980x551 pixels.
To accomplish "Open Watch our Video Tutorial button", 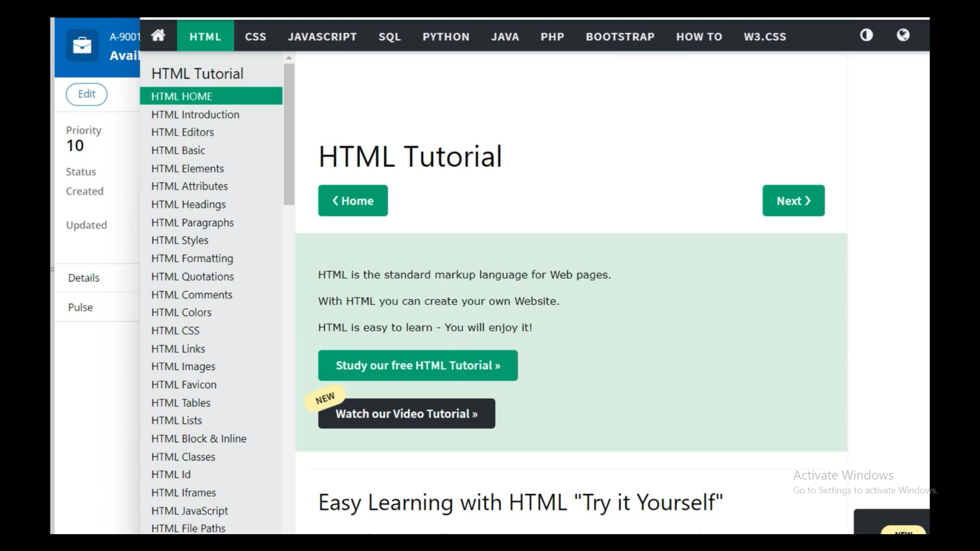I will click(x=406, y=414).
